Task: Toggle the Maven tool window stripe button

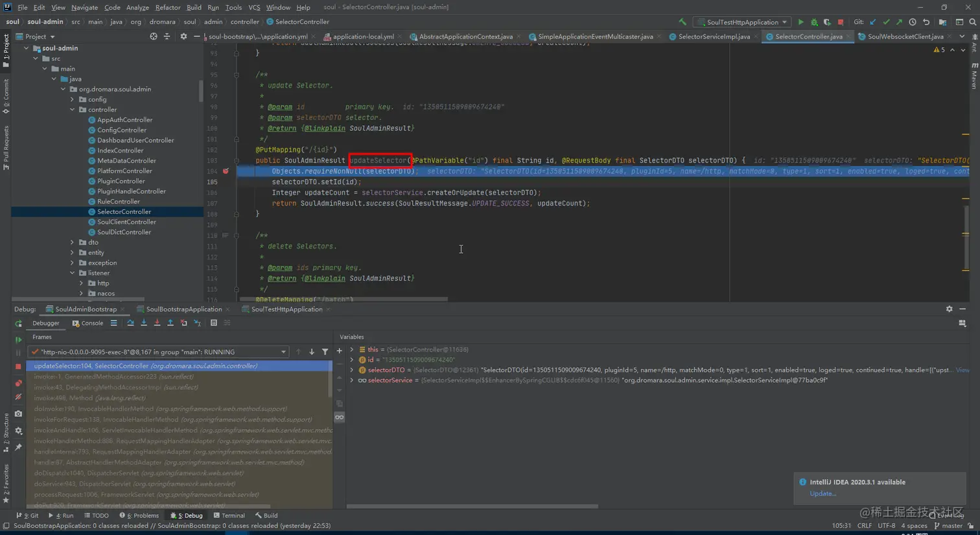Action: (x=974, y=77)
